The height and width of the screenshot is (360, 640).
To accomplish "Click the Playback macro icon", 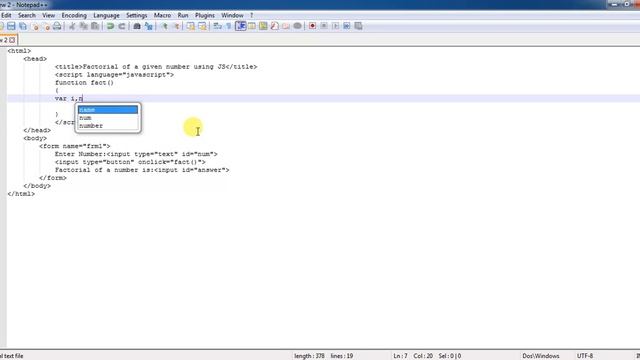I will pos(335,26).
